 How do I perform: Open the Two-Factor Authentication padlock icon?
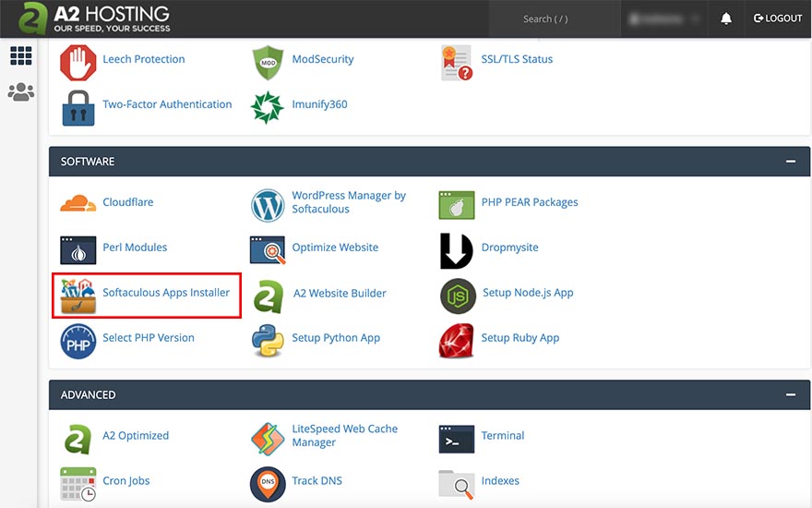[x=78, y=108]
